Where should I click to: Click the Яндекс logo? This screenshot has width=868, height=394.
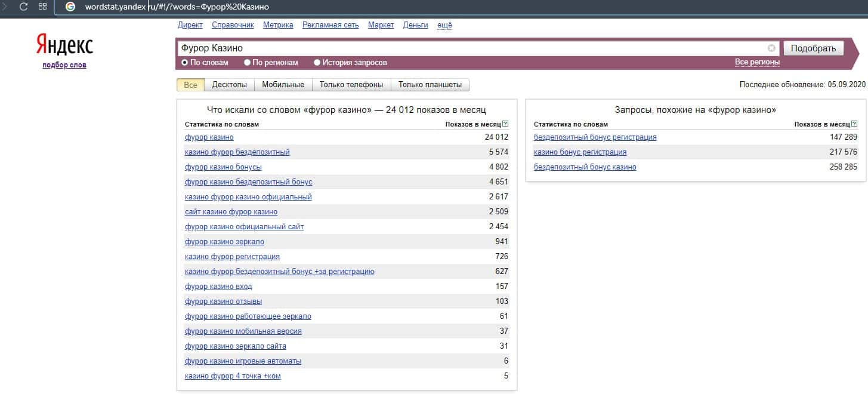pyautogui.click(x=64, y=45)
